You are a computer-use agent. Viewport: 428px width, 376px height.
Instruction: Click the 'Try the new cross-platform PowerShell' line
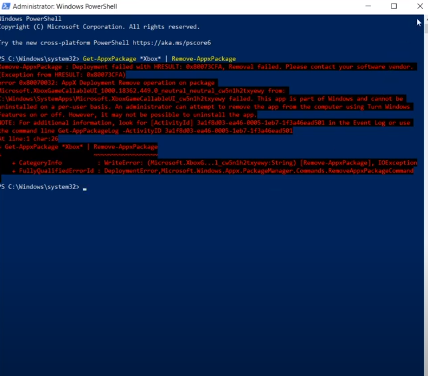click(x=105, y=43)
